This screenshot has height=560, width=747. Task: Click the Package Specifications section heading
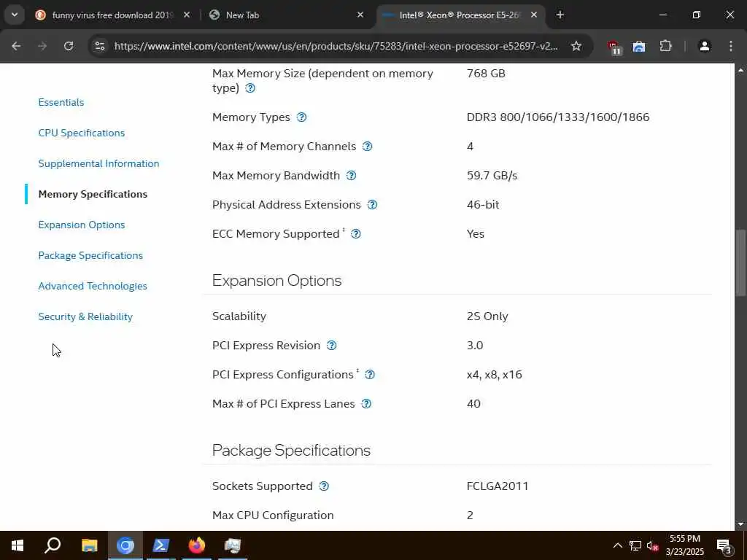coord(291,451)
